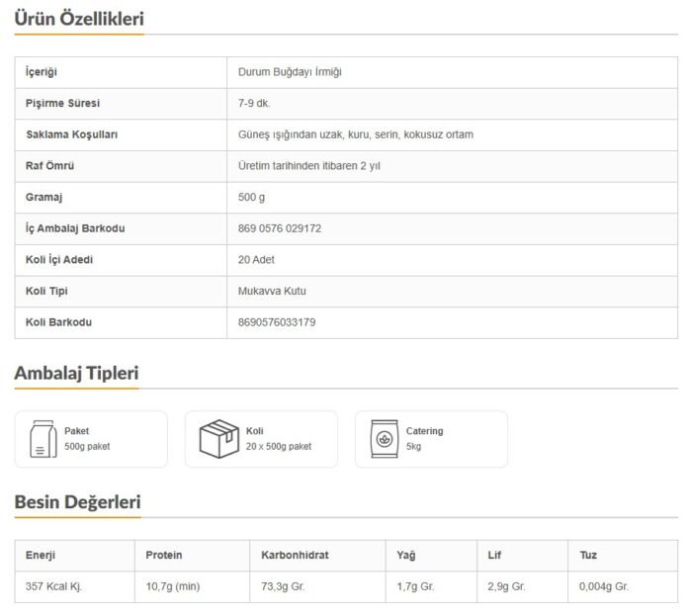Click the Güneş ışığından uzak storage text
692x616 pixels.
tap(356, 134)
